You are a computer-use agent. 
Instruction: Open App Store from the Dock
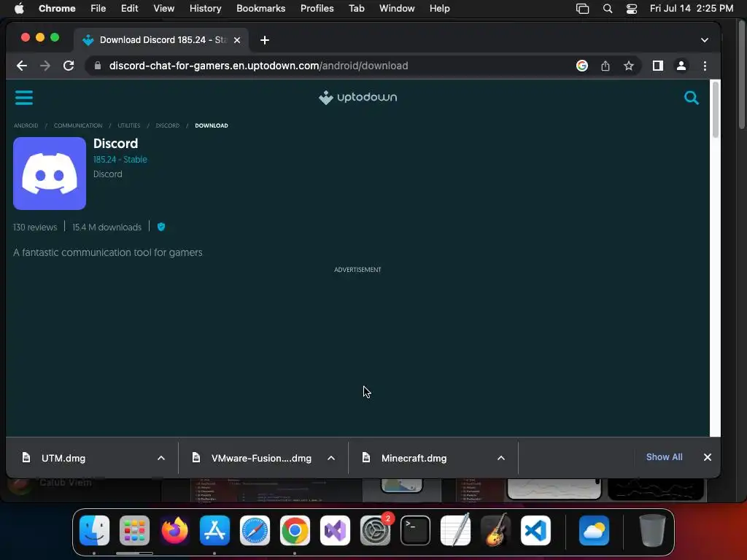214,530
